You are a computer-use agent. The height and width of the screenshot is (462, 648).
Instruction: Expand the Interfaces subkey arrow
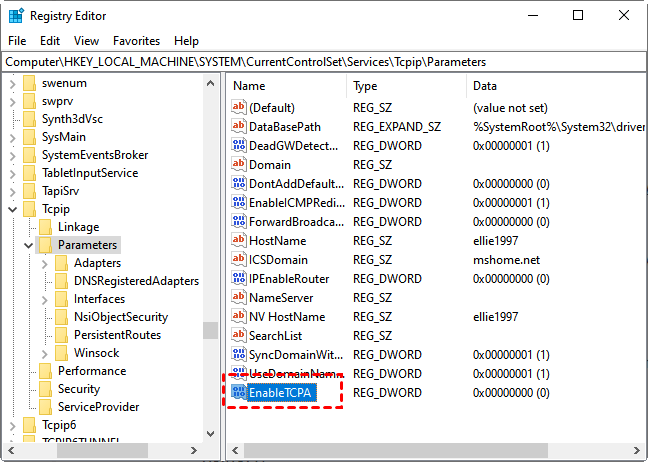click(x=45, y=299)
